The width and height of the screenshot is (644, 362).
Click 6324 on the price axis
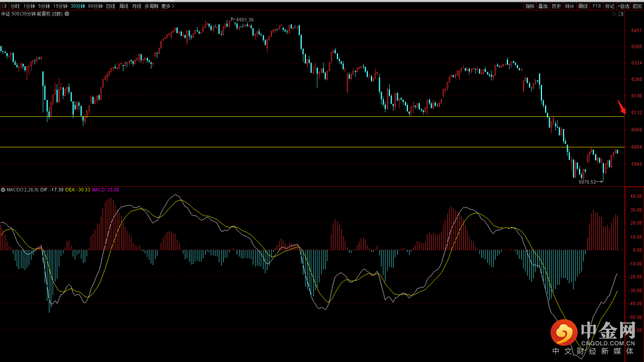[636, 63]
